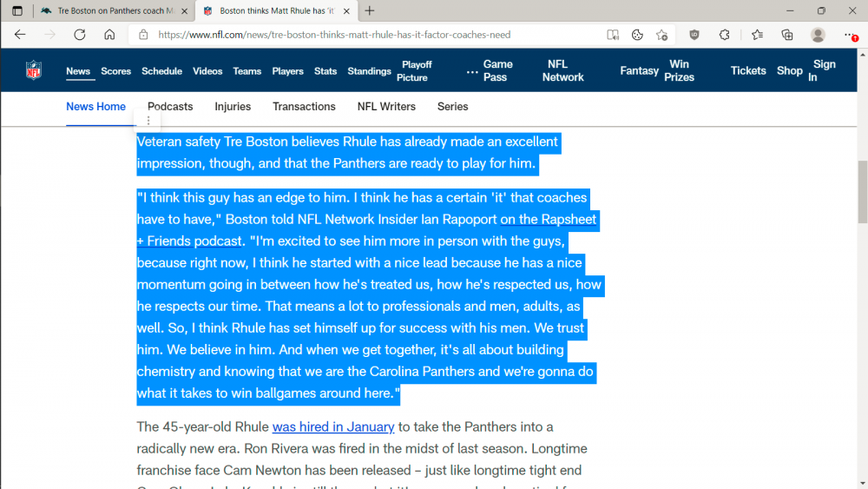Open the Shop link
Image resolution: width=868 pixels, height=489 pixels.
(789, 71)
